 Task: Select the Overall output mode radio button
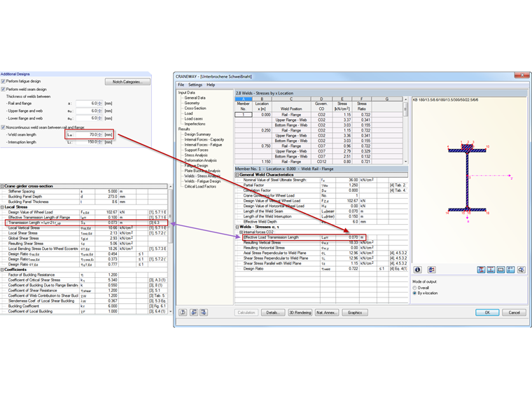click(414, 288)
